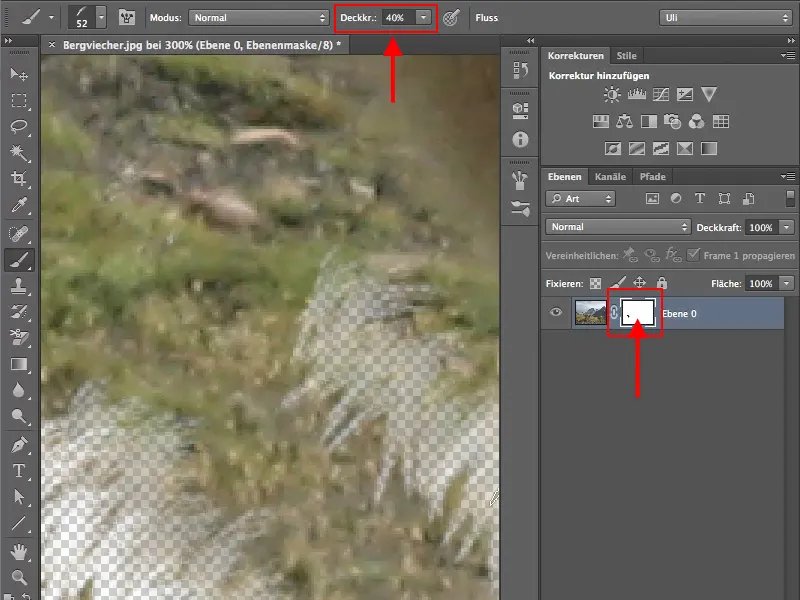Add a Gradient Map adjustment
The height and width of the screenshot is (600, 800).
[x=709, y=148]
